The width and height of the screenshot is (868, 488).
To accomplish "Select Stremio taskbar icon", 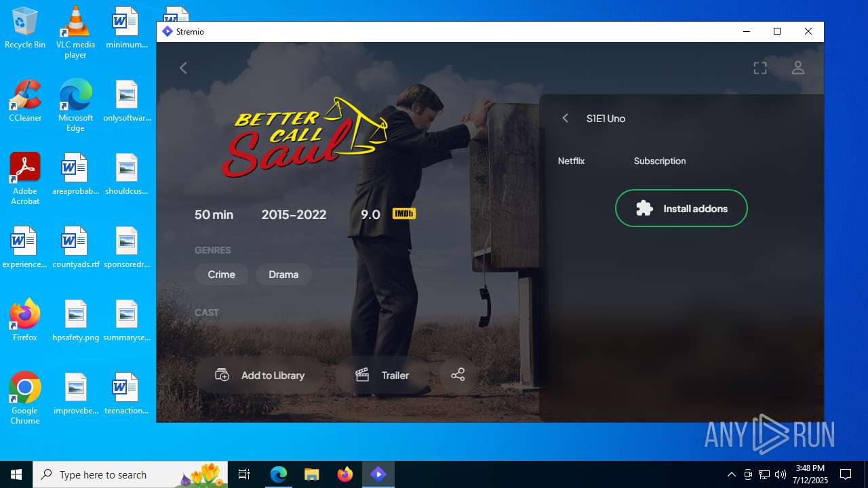I will (x=378, y=474).
